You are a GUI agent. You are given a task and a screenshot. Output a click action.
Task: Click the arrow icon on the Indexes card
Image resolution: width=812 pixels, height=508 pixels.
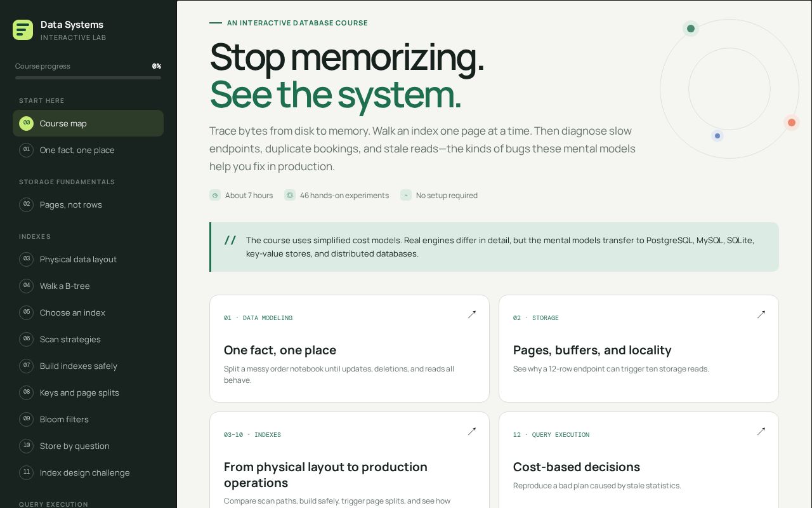tap(472, 431)
